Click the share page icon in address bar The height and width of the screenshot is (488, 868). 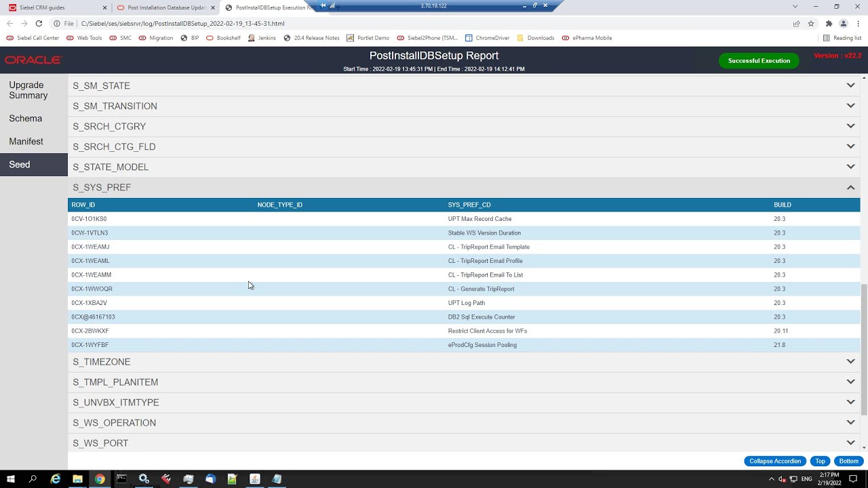796,23
